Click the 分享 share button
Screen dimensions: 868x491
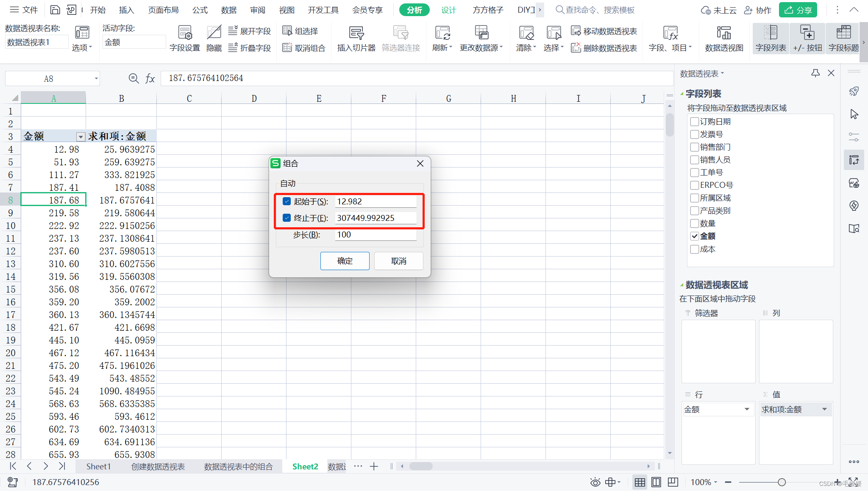point(798,10)
